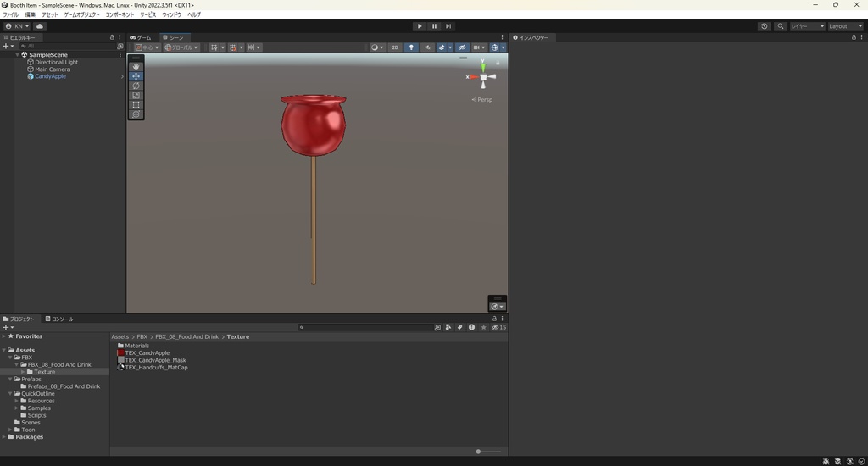The image size is (868, 466).
Task: Select the TEX_CandyApple_Mask texture
Action: pos(152,360)
